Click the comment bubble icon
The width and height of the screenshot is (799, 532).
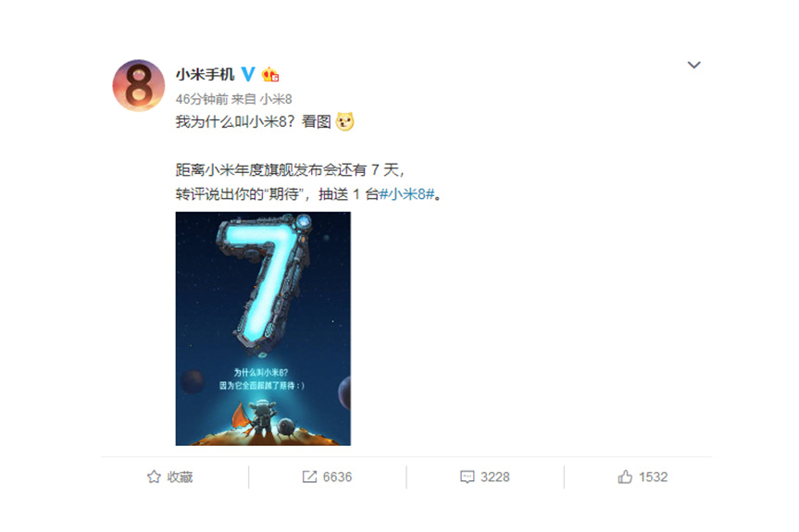[x=467, y=477]
